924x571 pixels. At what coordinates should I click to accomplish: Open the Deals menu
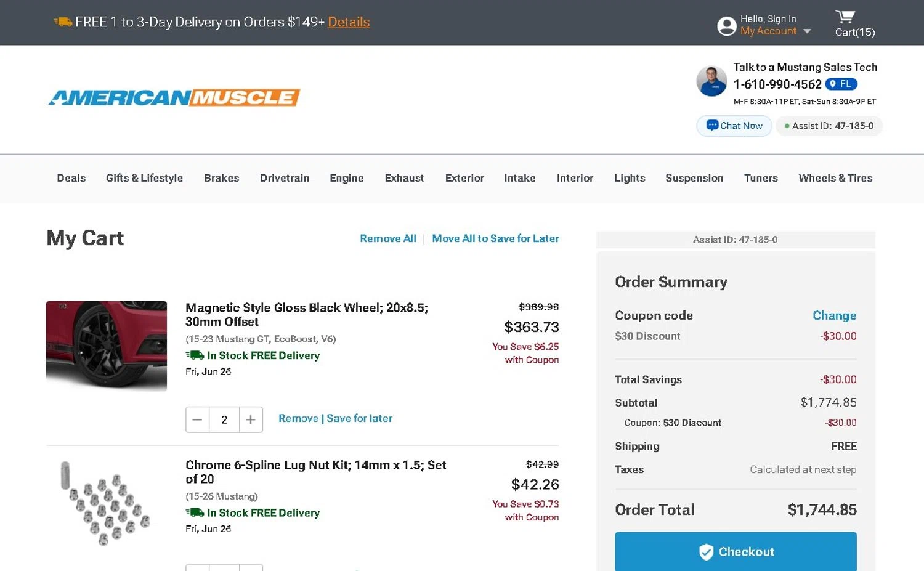pos(71,178)
